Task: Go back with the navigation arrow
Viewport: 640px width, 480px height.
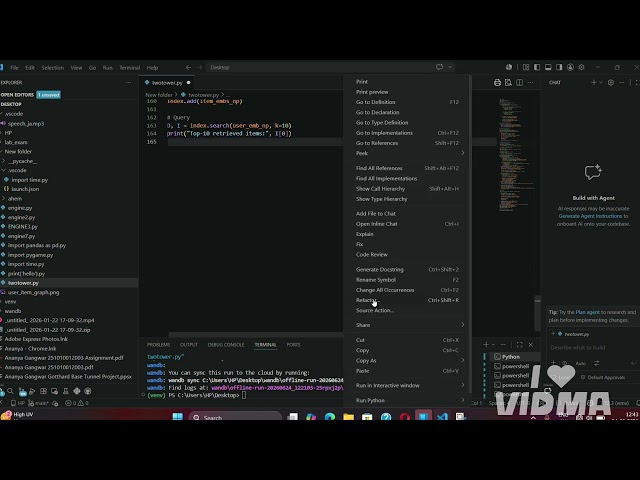Action: click(x=188, y=67)
